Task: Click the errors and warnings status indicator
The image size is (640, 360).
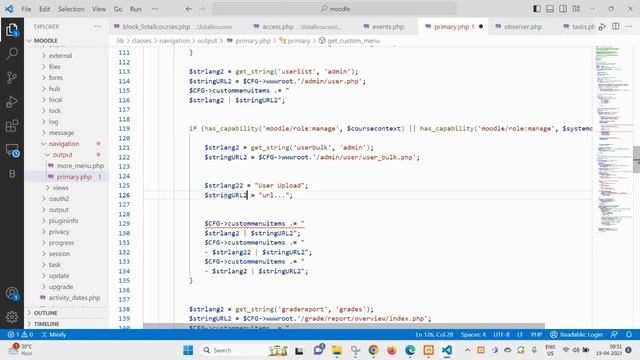Action: pyautogui.click(x=20, y=335)
